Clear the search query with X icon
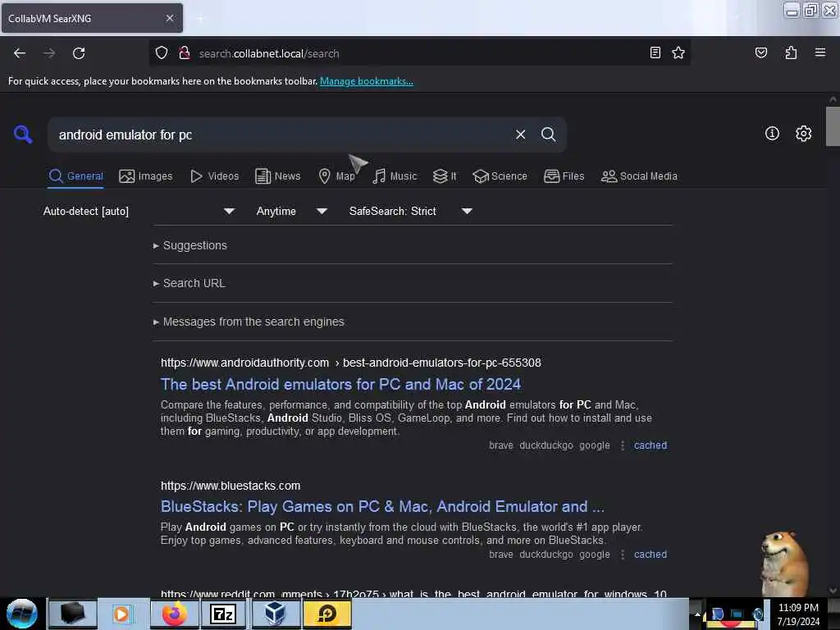This screenshot has width=840, height=630. pos(520,135)
